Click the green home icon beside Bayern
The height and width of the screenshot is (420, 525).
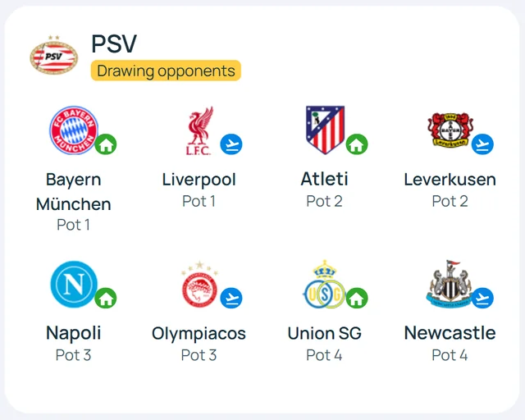(106, 144)
